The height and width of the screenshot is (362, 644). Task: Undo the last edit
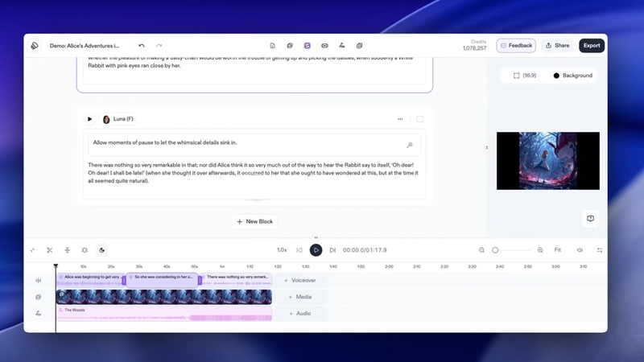click(142, 46)
